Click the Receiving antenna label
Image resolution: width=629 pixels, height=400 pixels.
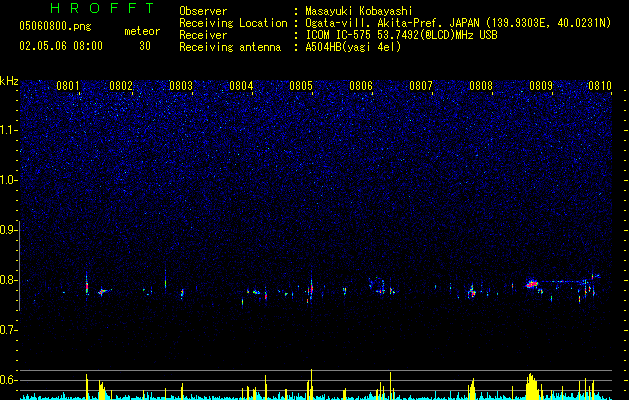pos(230,47)
